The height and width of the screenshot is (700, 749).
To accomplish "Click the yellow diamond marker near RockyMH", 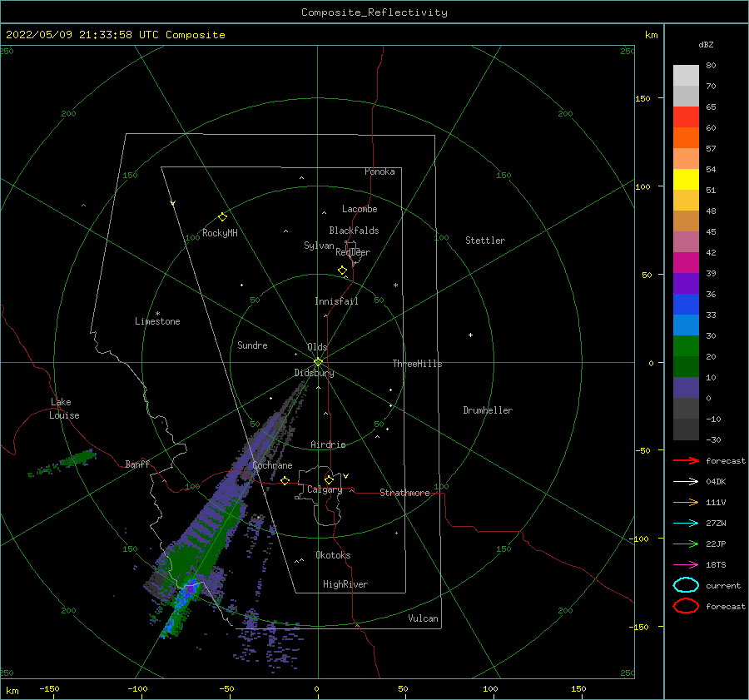I will point(222,217).
